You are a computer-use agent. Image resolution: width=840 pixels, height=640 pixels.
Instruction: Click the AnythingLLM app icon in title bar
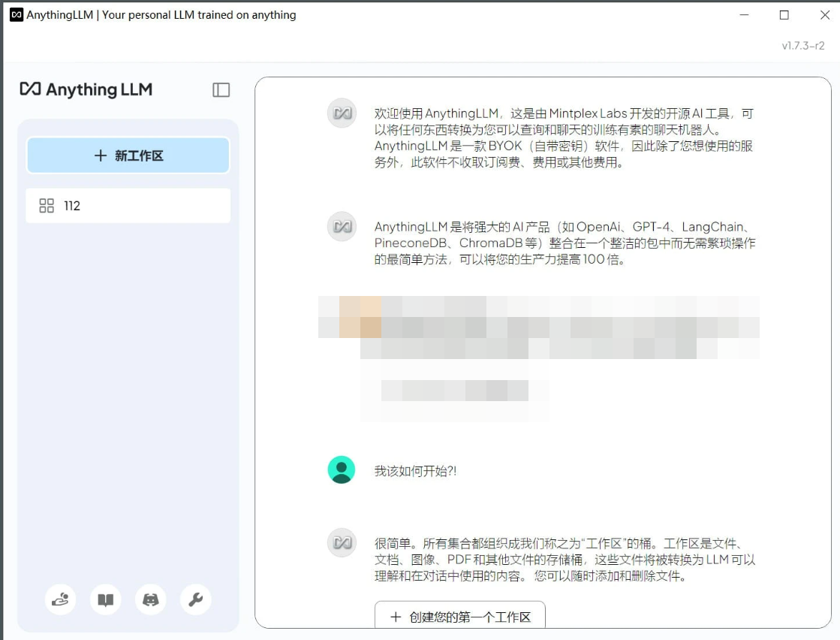(16, 14)
